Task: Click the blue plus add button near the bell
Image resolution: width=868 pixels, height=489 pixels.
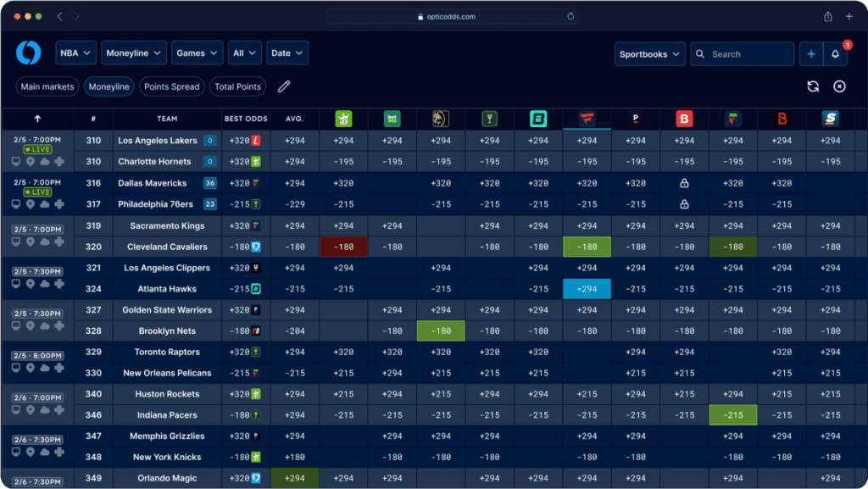Action: (x=810, y=53)
